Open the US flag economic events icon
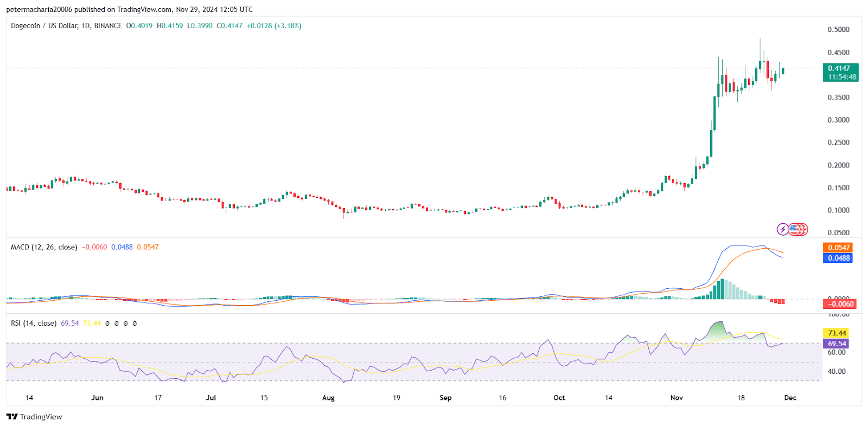Image resolution: width=868 pixels, height=427 pixels. click(x=794, y=229)
